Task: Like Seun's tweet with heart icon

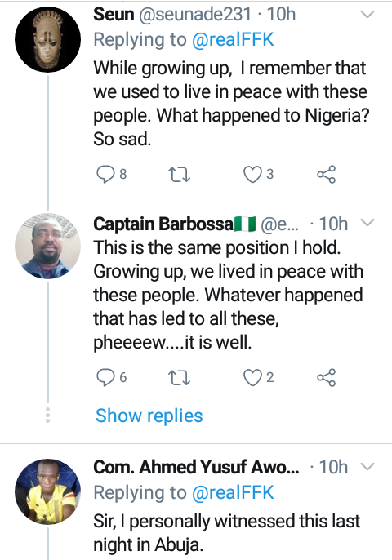Action: [x=252, y=175]
